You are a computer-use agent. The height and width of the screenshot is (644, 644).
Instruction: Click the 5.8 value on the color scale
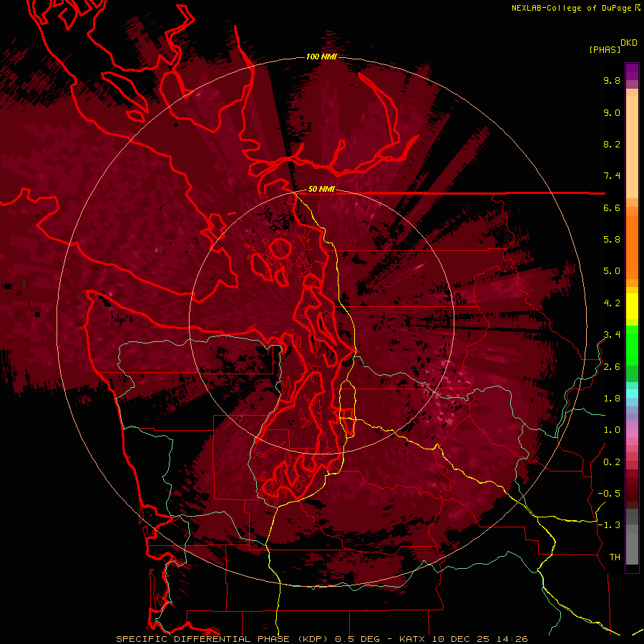click(612, 240)
